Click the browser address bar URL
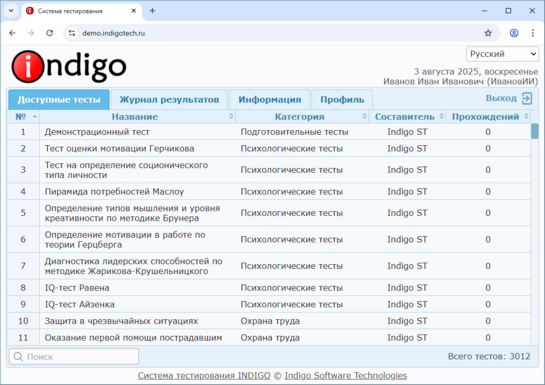This screenshot has width=545, height=385. click(113, 33)
